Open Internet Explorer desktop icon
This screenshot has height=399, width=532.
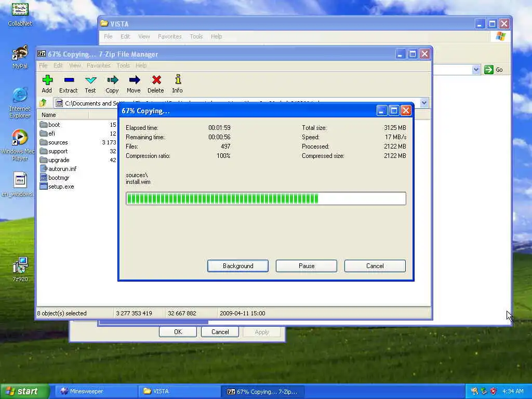point(20,96)
